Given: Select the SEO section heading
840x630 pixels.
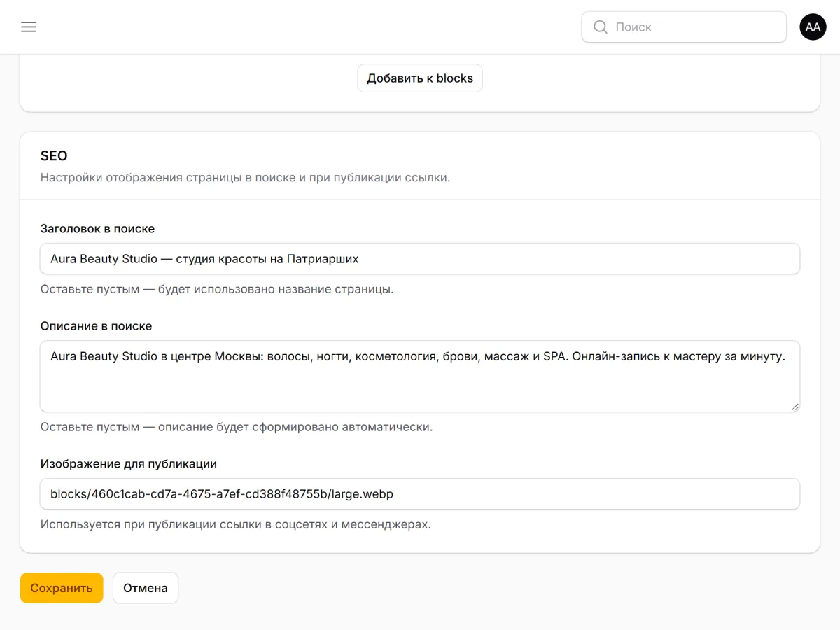Looking at the screenshot, I should 54,155.
